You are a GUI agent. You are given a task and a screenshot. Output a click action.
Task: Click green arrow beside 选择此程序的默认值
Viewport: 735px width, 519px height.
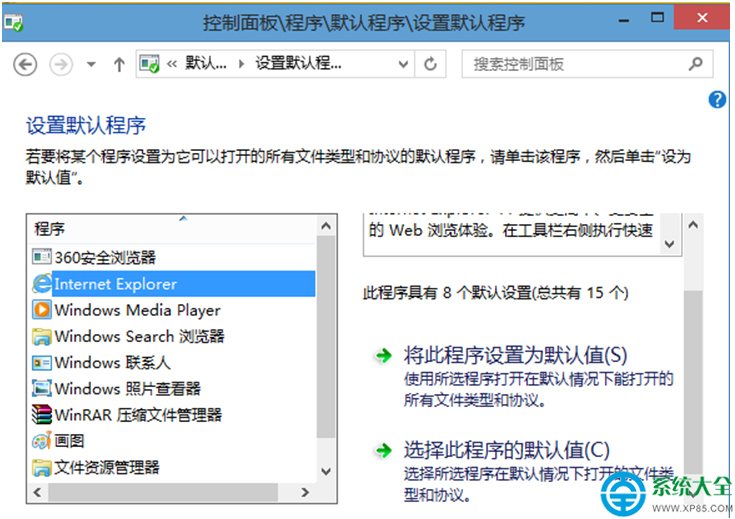click(383, 451)
